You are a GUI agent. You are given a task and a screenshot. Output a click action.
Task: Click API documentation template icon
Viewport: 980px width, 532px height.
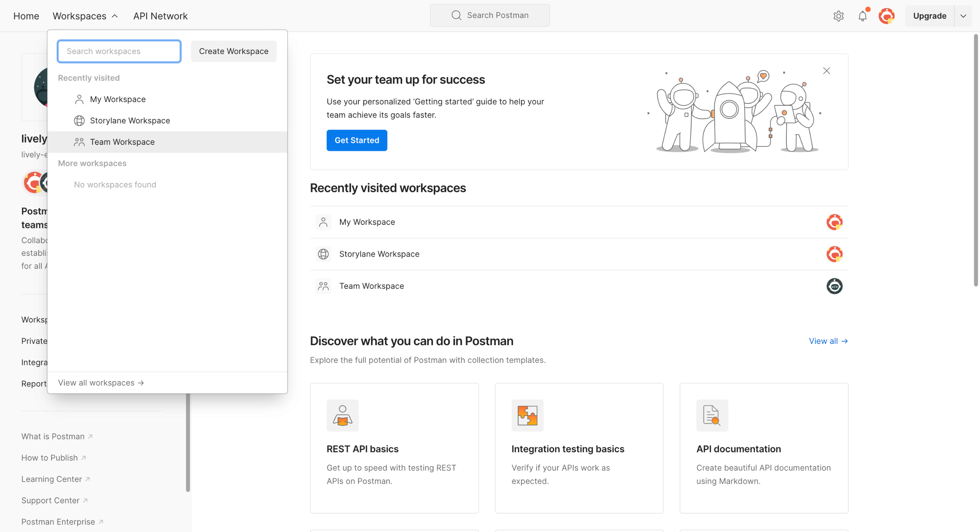point(712,415)
